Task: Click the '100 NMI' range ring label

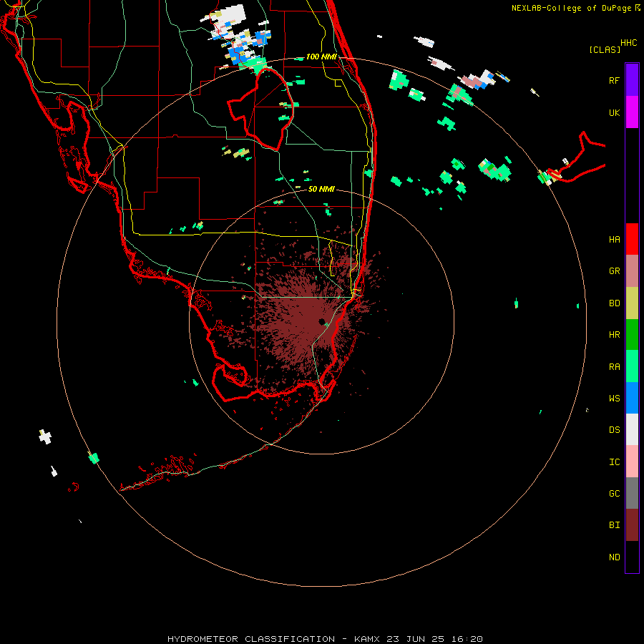Action: tap(321, 57)
